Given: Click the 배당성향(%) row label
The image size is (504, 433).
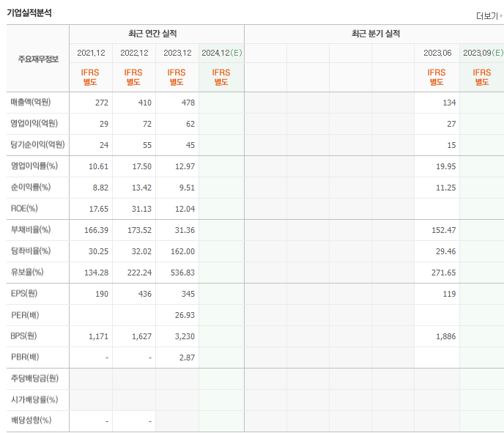Looking at the screenshot, I should (31, 420).
